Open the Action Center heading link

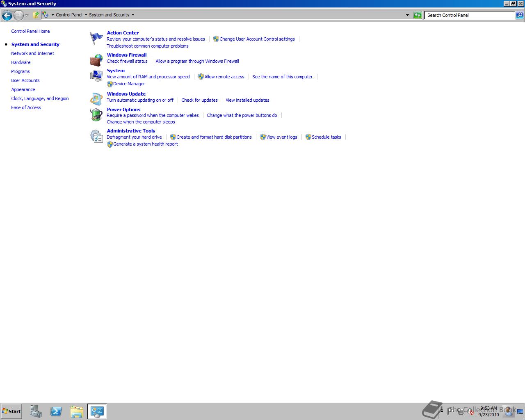pos(123,33)
